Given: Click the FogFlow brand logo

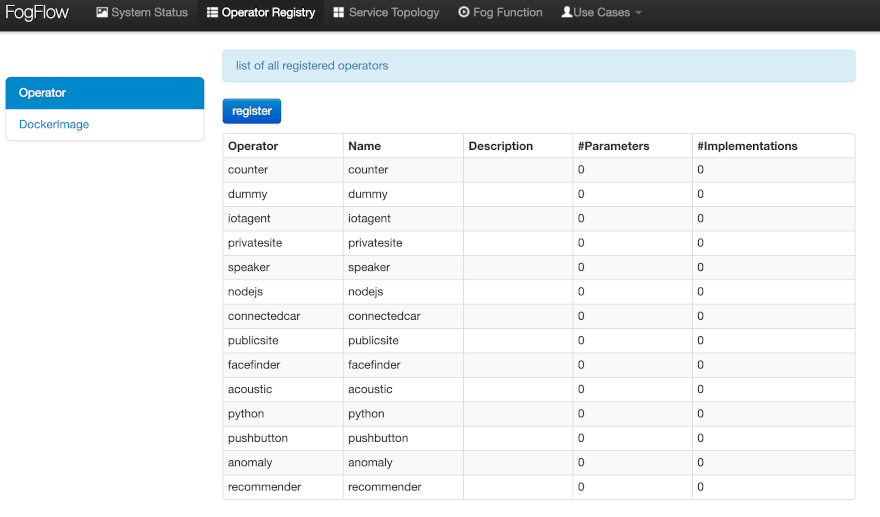Looking at the screenshot, I should (x=37, y=12).
